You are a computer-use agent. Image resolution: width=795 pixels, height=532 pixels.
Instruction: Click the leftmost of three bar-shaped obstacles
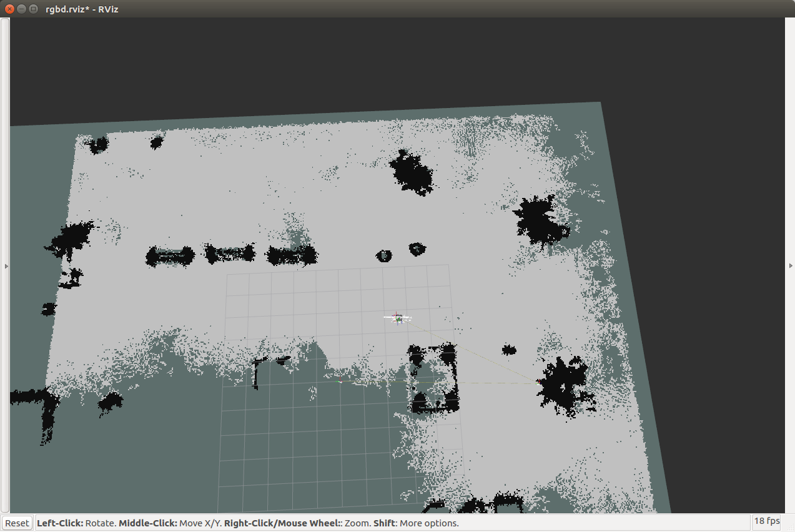170,256
